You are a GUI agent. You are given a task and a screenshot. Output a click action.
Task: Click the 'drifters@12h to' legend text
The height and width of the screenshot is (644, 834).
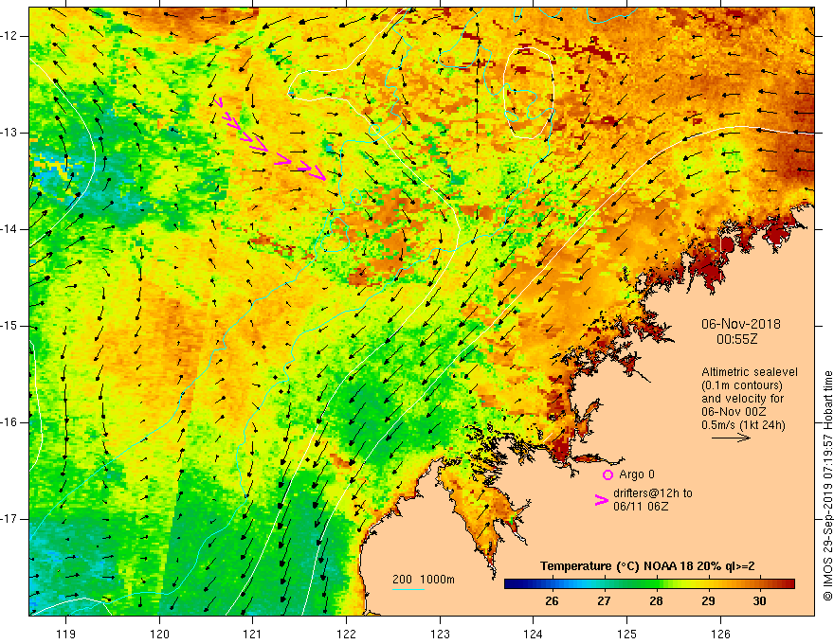[x=653, y=493]
